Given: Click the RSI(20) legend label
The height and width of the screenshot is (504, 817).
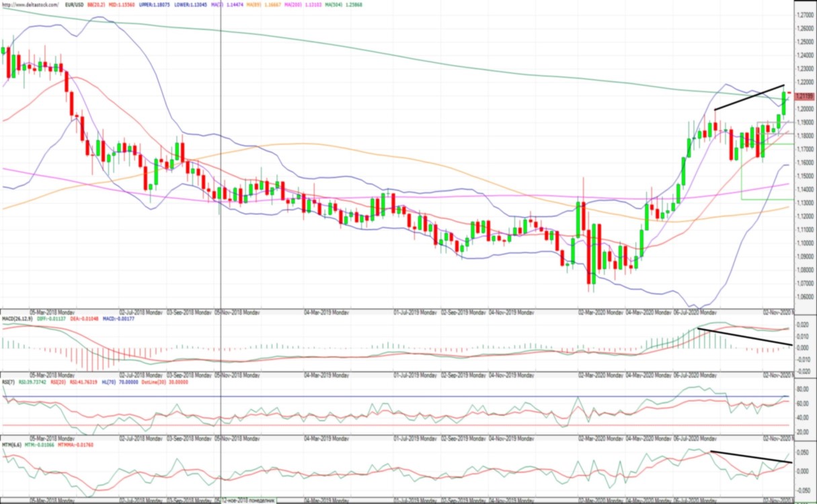Looking at the screenshot, I should click(58, 382).
